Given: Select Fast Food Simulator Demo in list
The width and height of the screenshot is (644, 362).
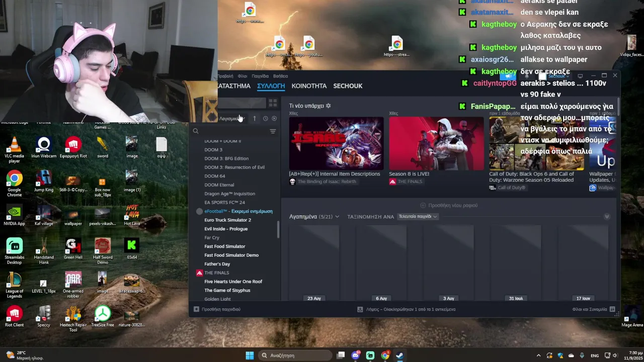Looking at the screenshot, I should [231, 255].
